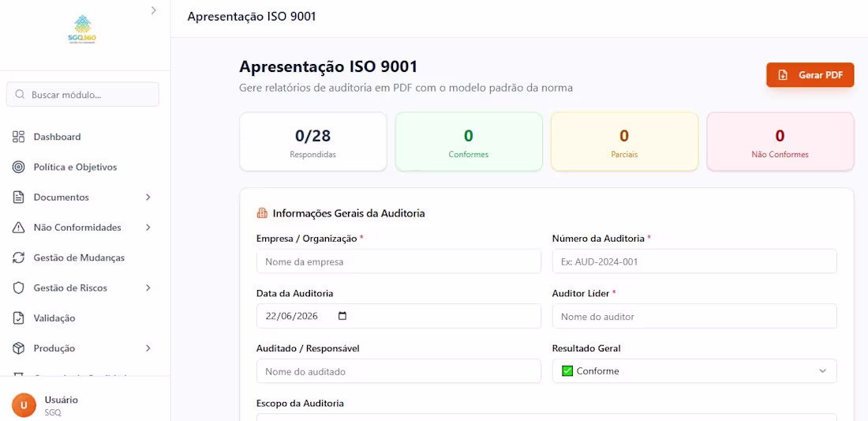Click the Documentos file icon
868x421 pixels.
pos(19,197)
